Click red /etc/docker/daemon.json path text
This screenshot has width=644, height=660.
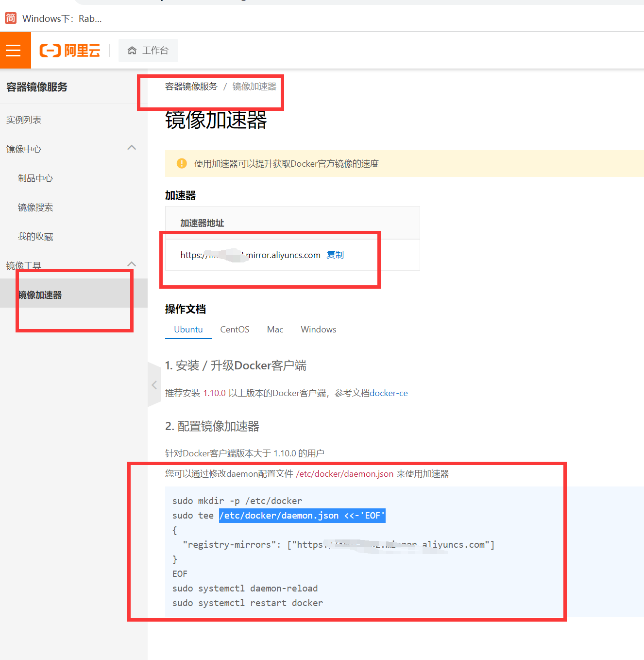(x=344, y=474)
